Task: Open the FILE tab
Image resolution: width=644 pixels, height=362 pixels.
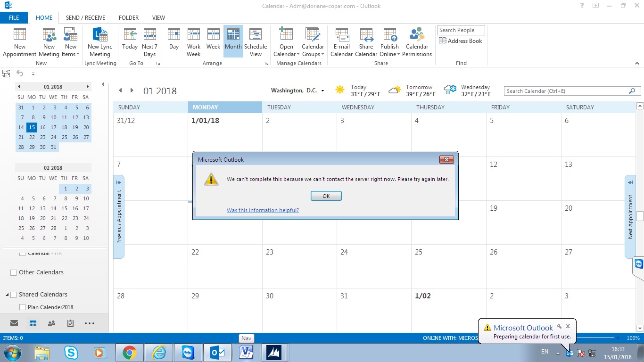Action: coord(14,18)
